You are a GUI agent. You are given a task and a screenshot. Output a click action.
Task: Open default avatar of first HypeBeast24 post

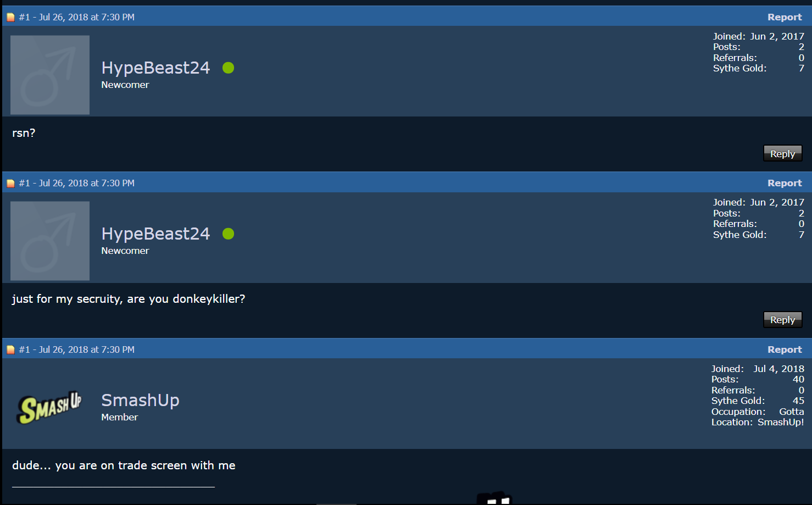[x=50, y=75]
